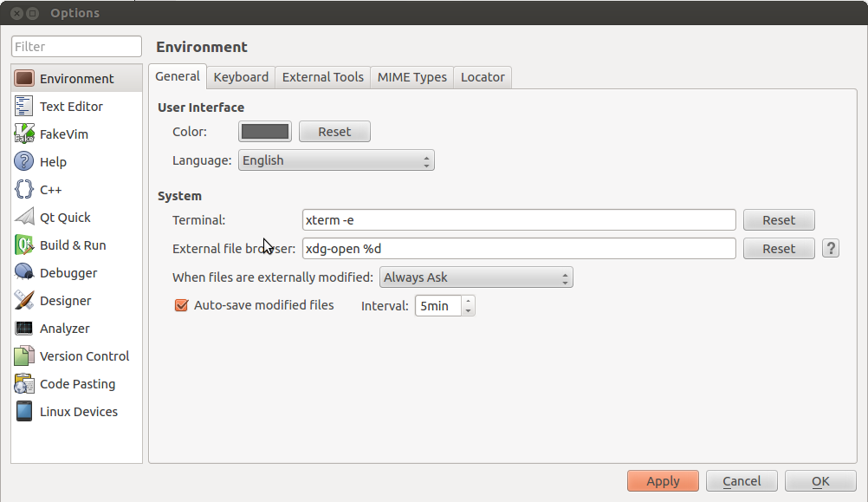Viewport: 868px width, 502px height.
Task: Increase the auto-save interval stepper
Action: click(468, 301)
